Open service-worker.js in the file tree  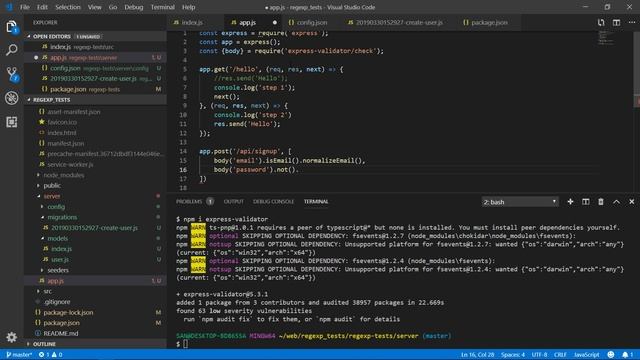(70, 164)
